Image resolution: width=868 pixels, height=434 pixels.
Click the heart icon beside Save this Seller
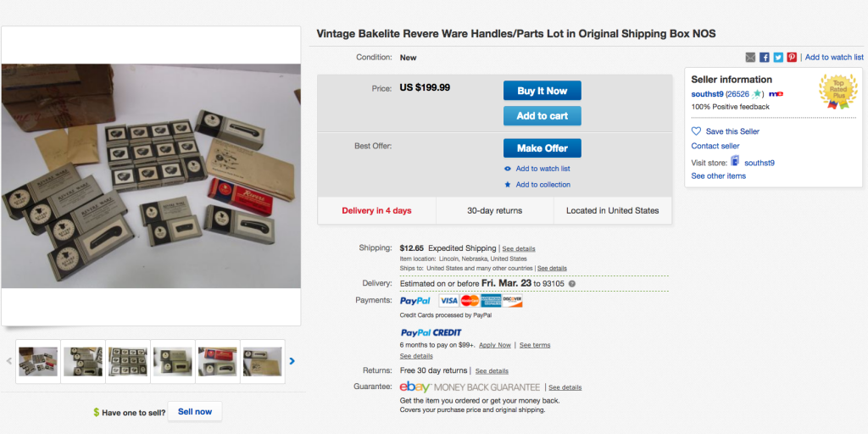(697, 131)
